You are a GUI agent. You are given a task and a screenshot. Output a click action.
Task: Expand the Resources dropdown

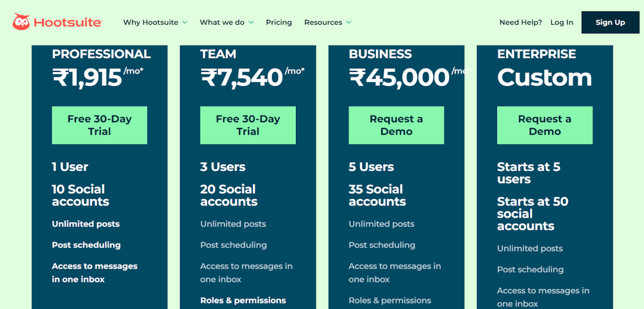pos(324,22)
